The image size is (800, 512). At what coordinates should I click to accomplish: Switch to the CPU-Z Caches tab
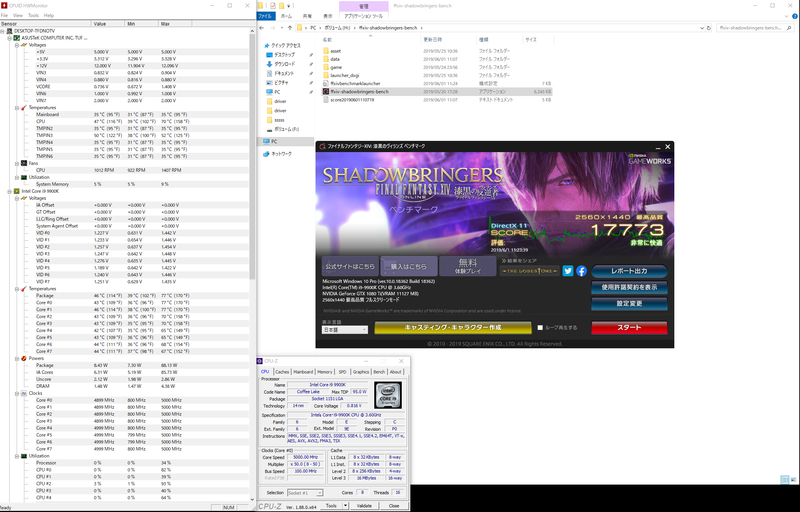tap(282, 372)
